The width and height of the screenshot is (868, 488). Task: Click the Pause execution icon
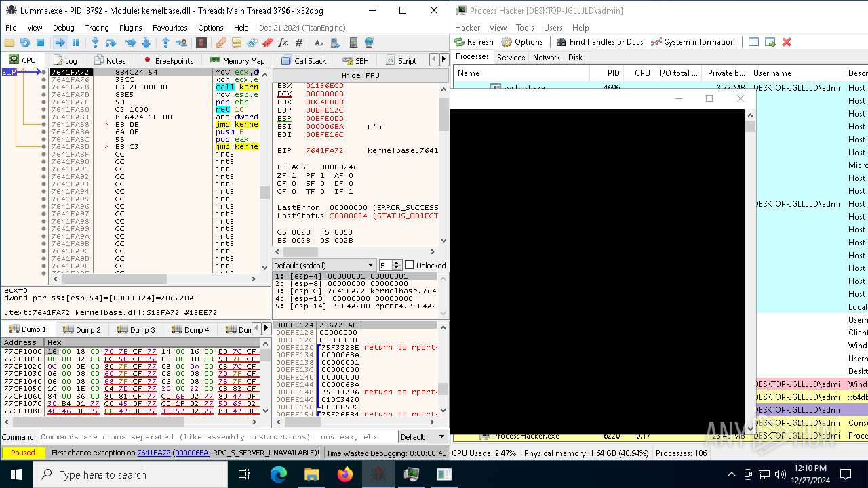pyautogui.click(x=75, y=43)
